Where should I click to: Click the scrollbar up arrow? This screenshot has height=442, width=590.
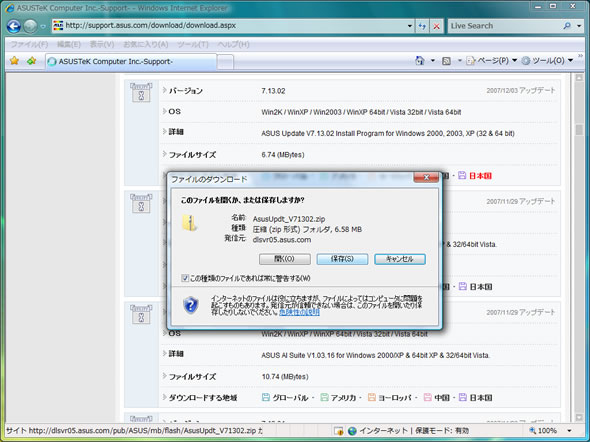click(579, 78)
